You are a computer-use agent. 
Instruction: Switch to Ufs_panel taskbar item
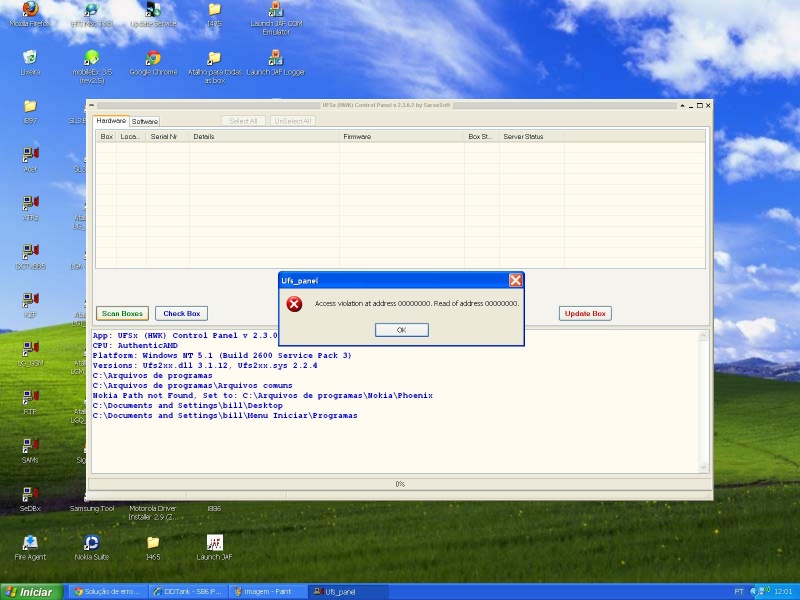348,592
